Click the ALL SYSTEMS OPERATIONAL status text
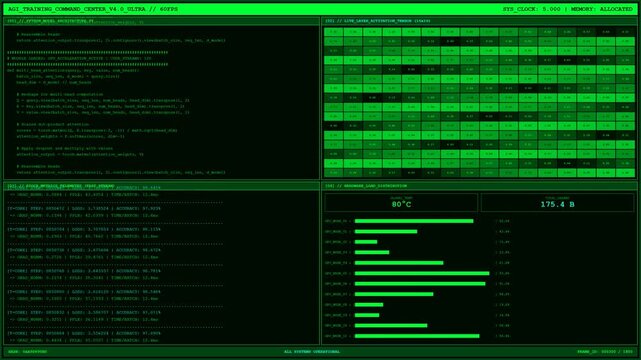This screenshot has height=360, width=641. 312,351
